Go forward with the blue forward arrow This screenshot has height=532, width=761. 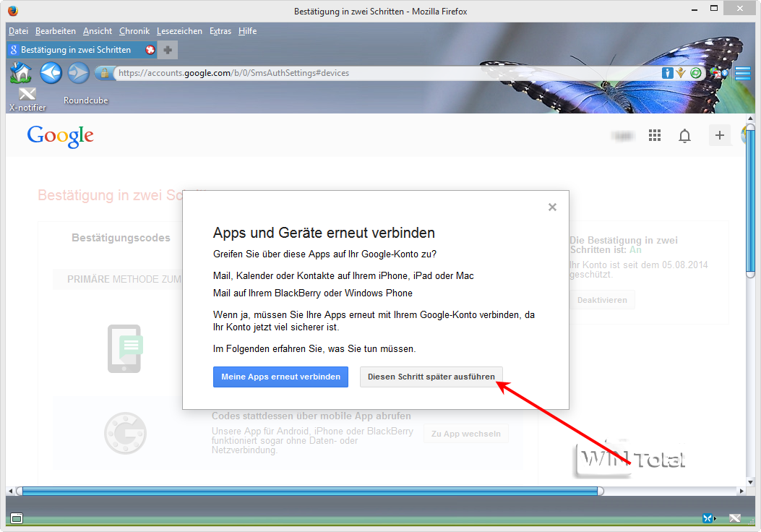(78, 73)
